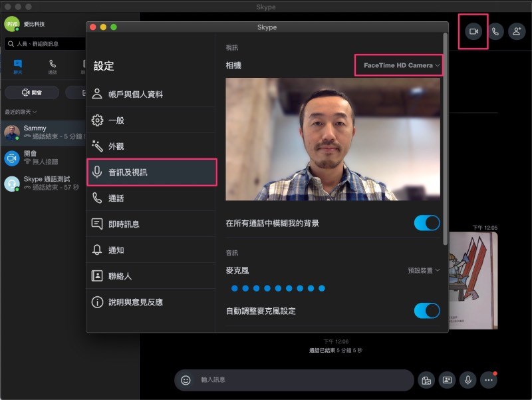
Task: Expand the 最近的聊天 recent chats list
Action: tap(21, 111)
